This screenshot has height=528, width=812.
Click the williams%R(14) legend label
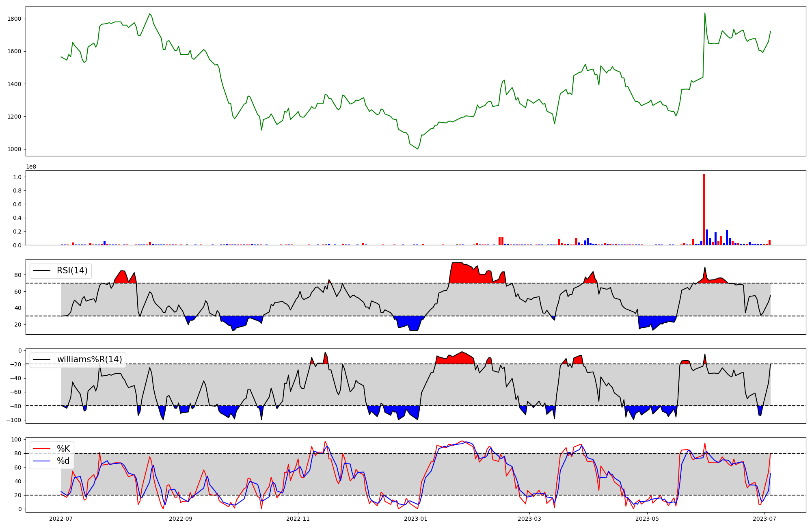tap(89, 359)
